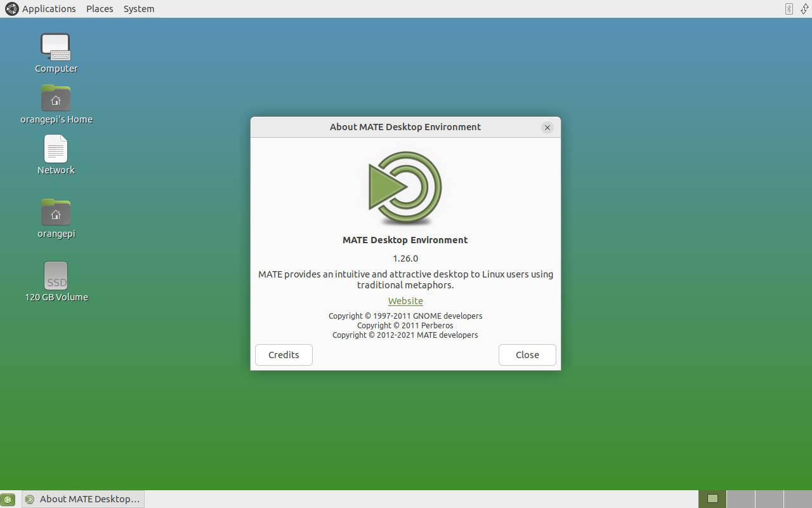Click the show desktop button in bottom panel
Screen dimensions: 812x508
[8, 499]
